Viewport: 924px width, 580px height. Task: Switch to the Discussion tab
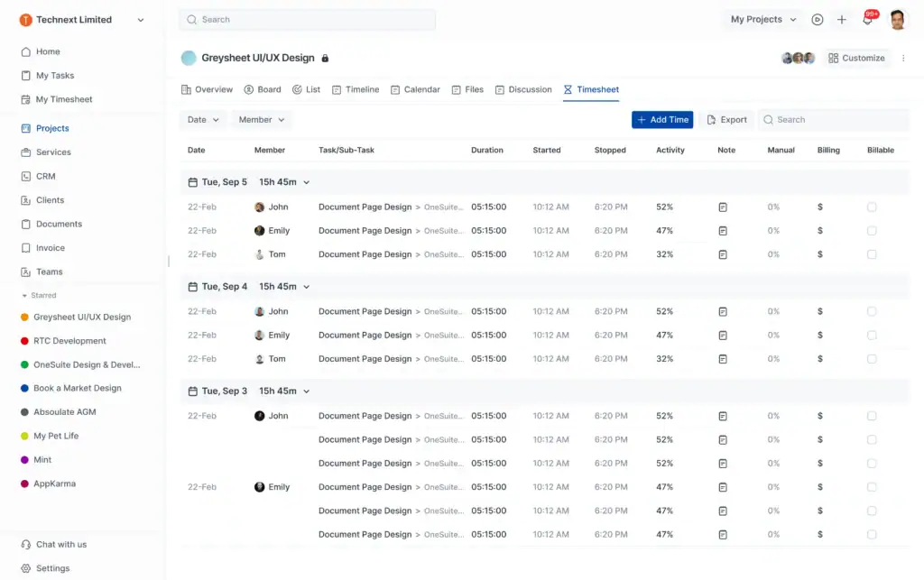coord(523,89)
